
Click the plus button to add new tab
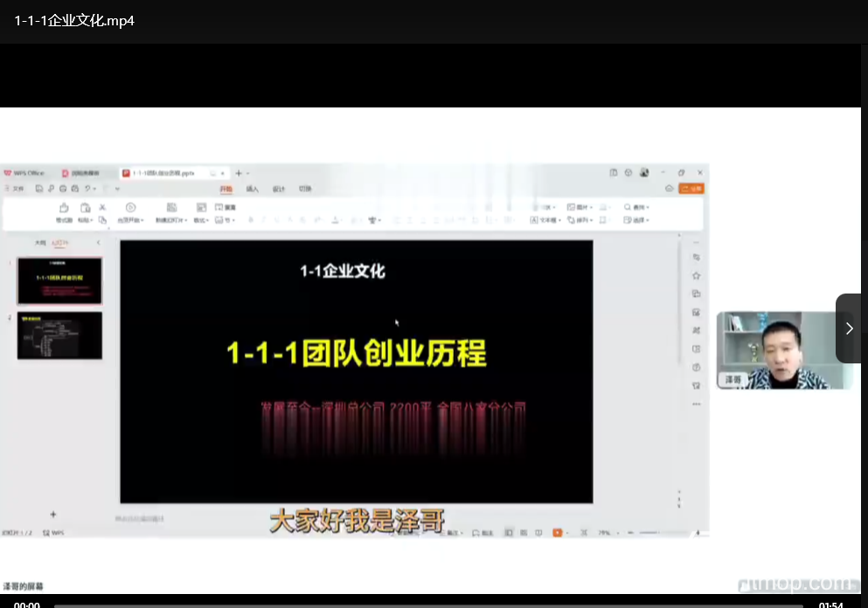click(x=239, y=173)
